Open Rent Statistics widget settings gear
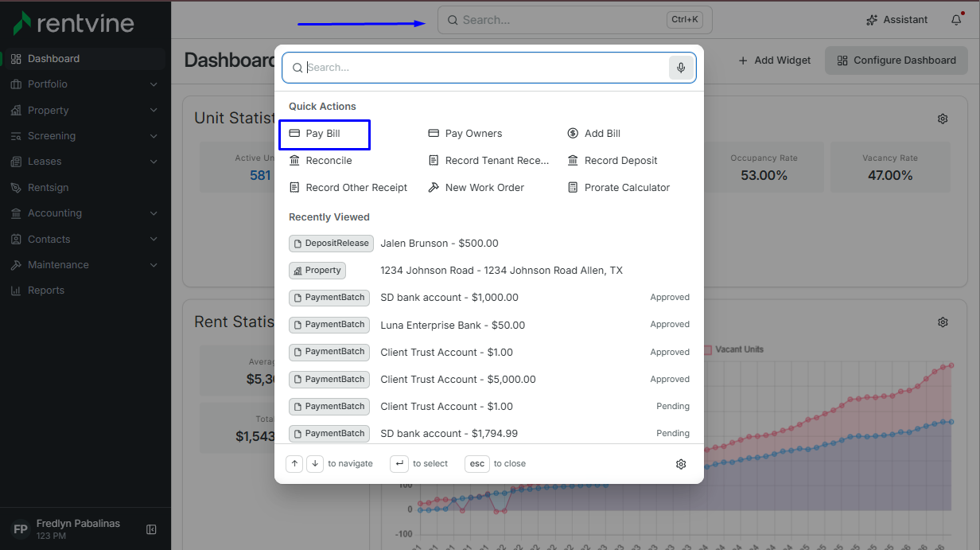980x550 pixels. pyautogui.click(x=943, y=322)
